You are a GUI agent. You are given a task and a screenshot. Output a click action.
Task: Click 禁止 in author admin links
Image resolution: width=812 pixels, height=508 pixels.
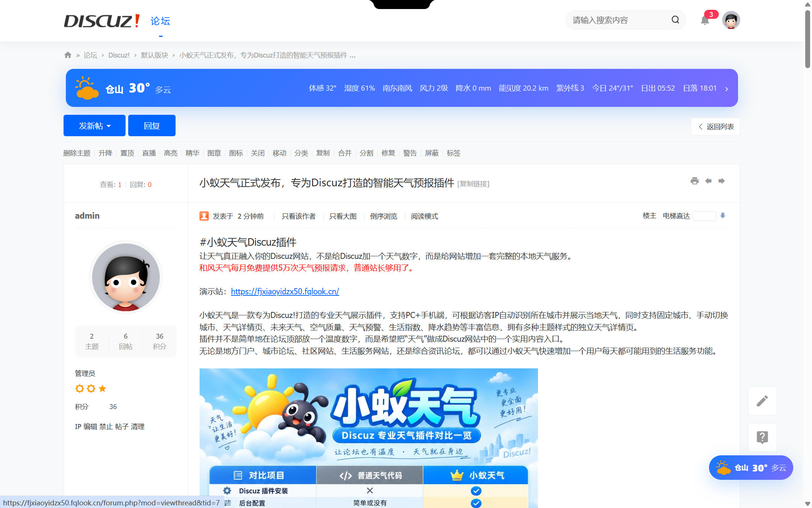coord(106,427)
